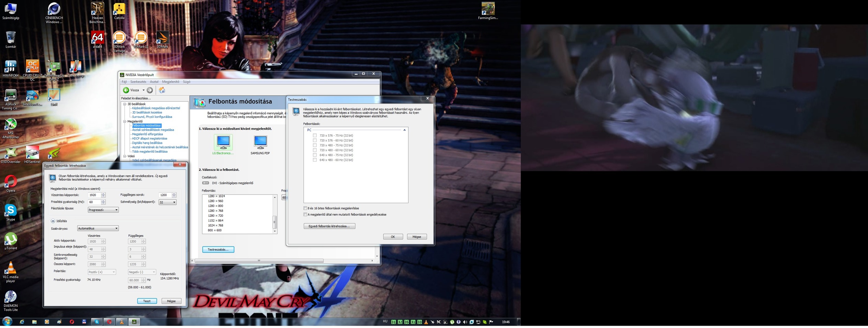The width and height of the screenshot is (868, 328).
Task: Open the Asztal menu
Action: click(154, 82)
